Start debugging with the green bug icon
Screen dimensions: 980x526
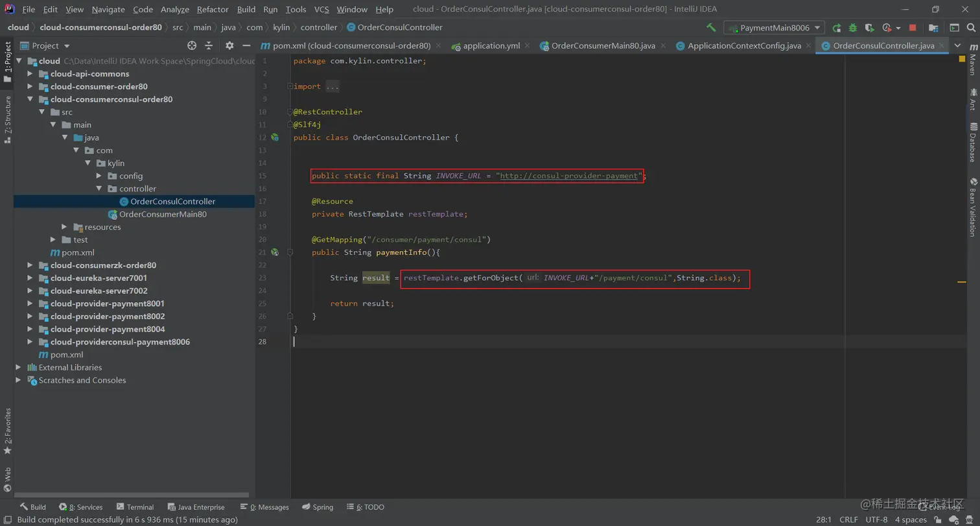point(853,28)
